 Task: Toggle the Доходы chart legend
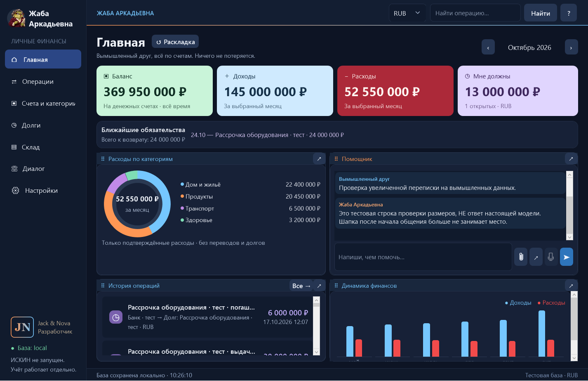(x=518, y=303)
